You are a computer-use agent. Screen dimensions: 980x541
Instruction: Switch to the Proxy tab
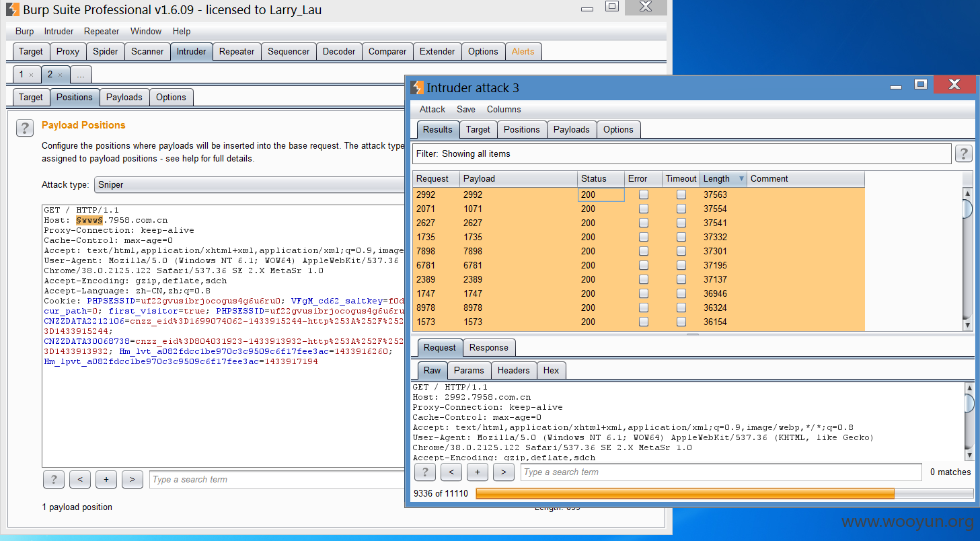pos(68,51)
